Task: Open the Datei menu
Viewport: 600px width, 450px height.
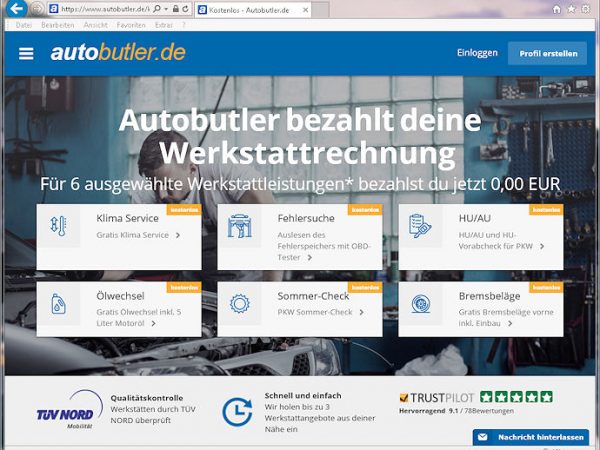Action: pos(24,25)
